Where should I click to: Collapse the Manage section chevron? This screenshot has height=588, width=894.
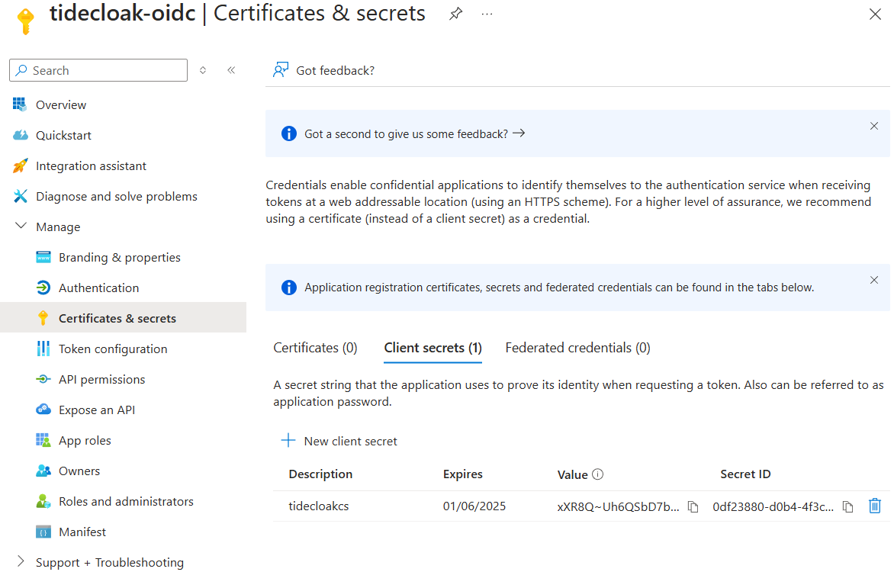click(x=21, y=227)
